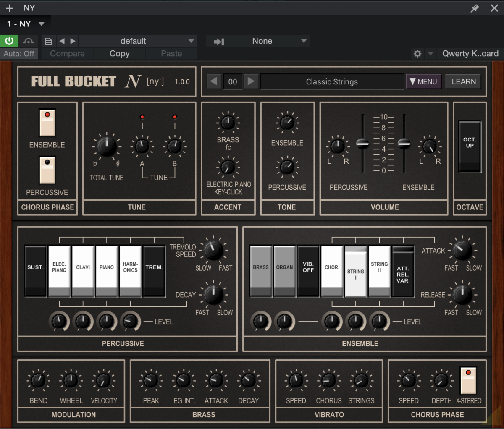Click the 00 program number field
This screenshot has width=504, height=429.
(233, 81)
